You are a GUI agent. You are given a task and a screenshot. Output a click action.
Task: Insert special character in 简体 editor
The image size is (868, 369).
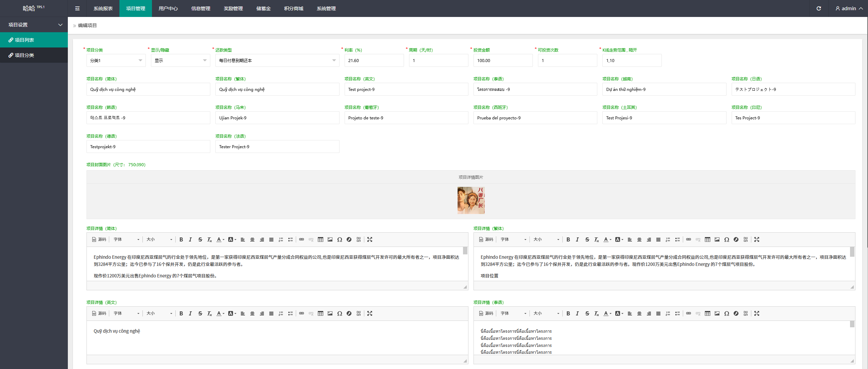[x=340, y=239]
